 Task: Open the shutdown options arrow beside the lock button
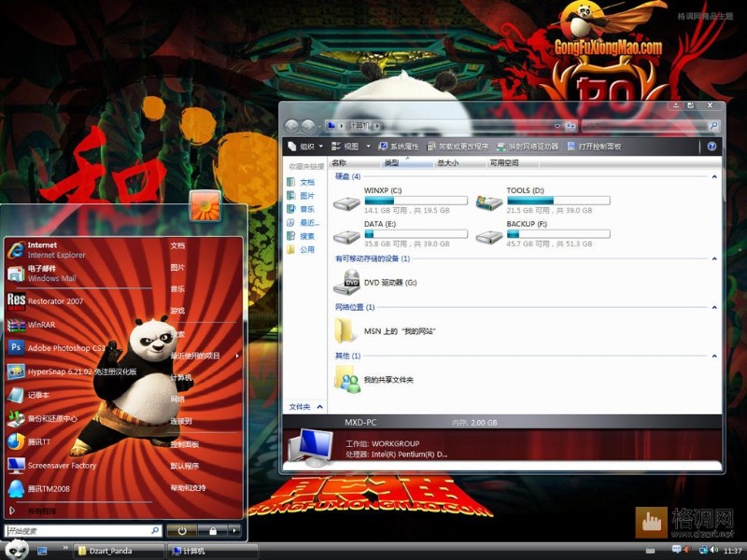coord(234,530)
